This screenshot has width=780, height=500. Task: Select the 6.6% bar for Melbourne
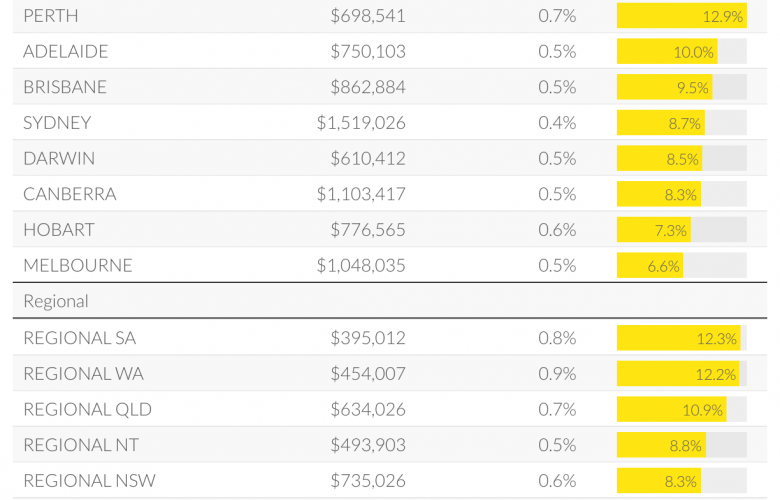coord(650,266)
